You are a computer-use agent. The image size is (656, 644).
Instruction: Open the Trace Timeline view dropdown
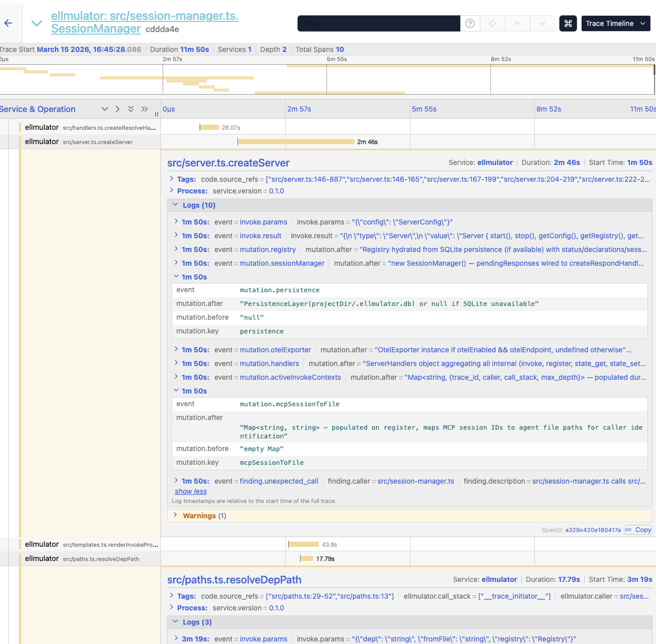point(616,23)
